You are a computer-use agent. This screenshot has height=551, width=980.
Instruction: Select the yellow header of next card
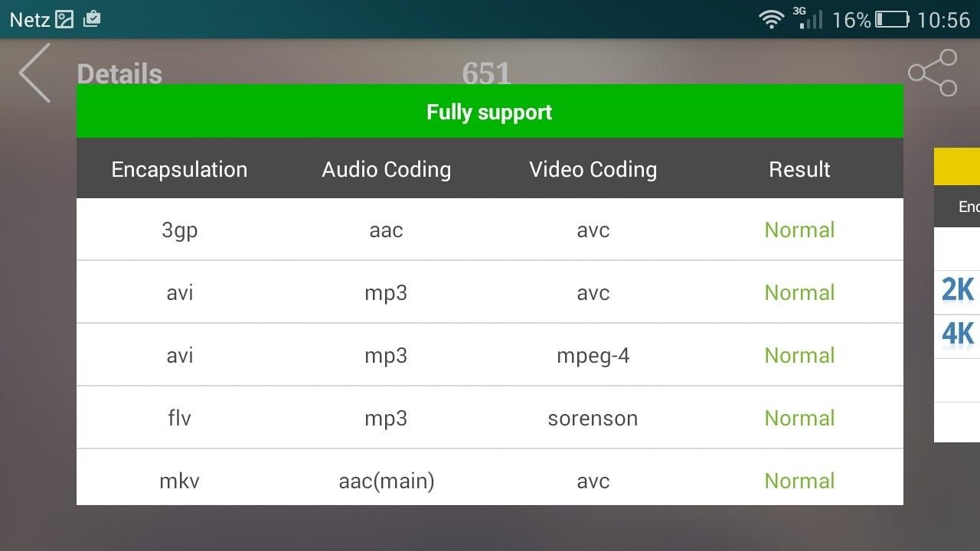pyautogui.click(x=957, y=167)
